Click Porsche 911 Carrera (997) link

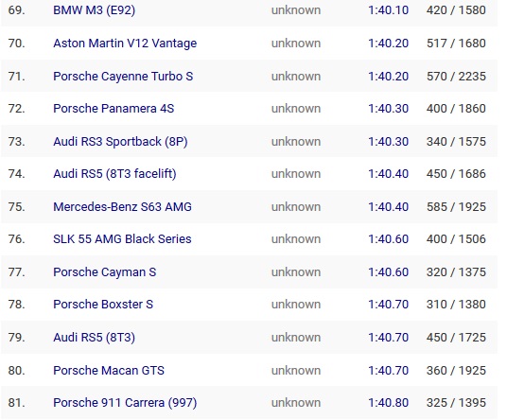click(x=125, y=403)
